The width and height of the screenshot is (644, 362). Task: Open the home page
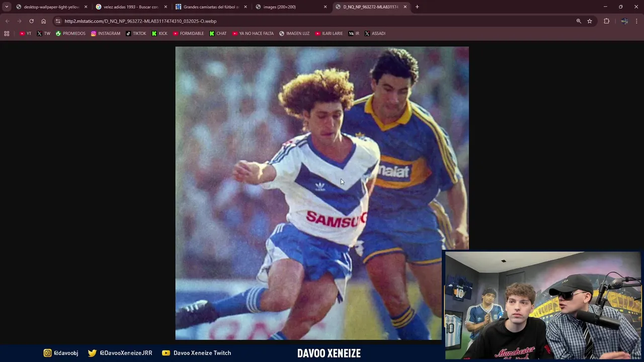tap(43, 21)
